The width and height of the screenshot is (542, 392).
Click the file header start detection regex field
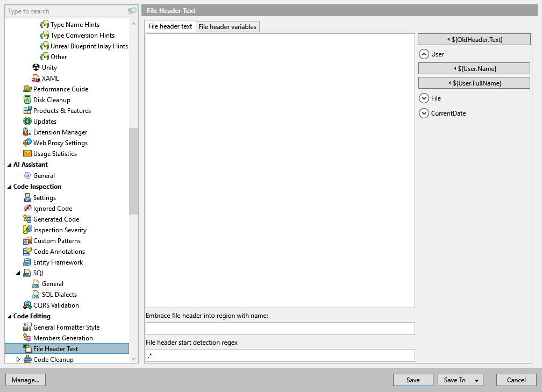pos(280,355)
